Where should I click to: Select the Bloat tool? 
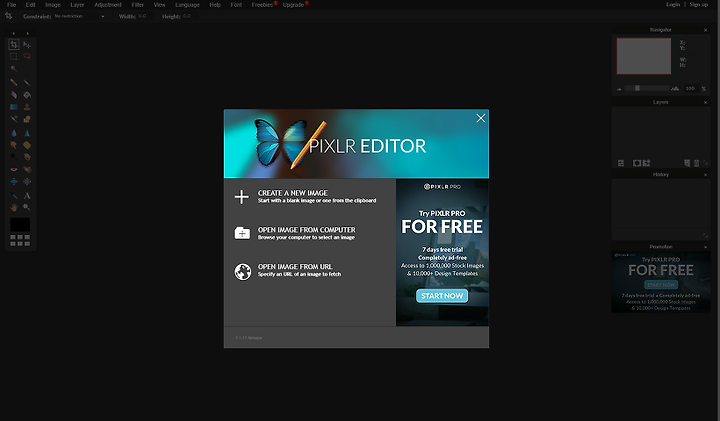click(x=14, y=181)
